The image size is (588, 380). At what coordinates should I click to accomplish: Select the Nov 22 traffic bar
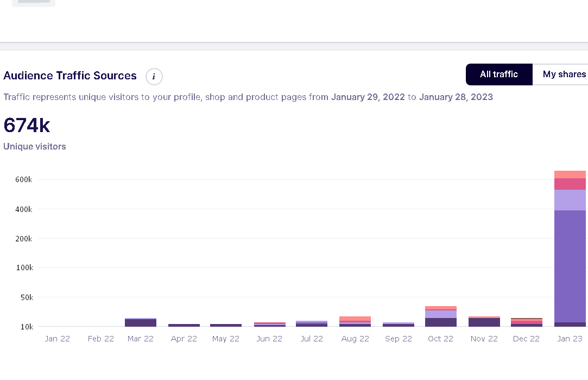pos(484,322)
